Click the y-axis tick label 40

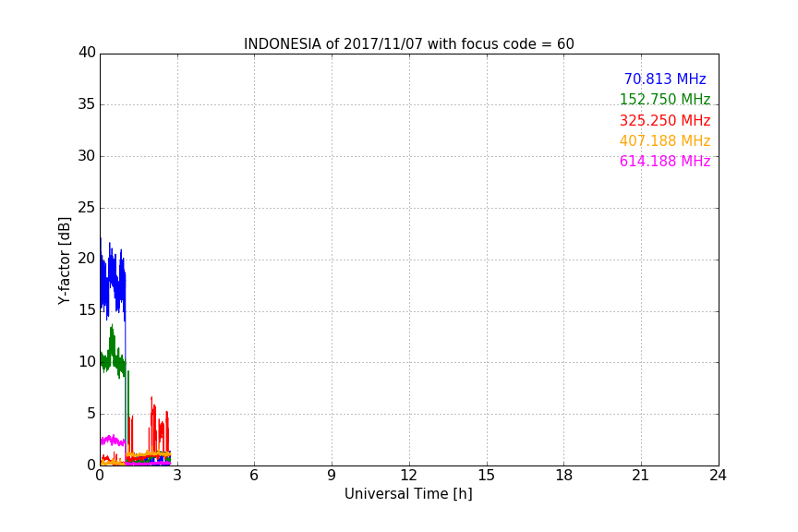tap(87, 53)
